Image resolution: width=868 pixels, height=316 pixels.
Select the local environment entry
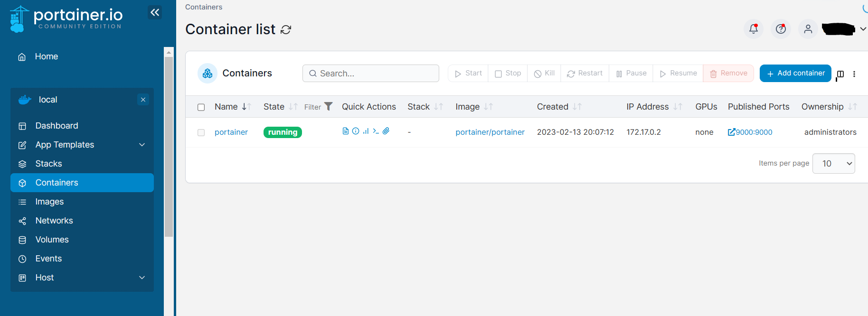[47, 100]
